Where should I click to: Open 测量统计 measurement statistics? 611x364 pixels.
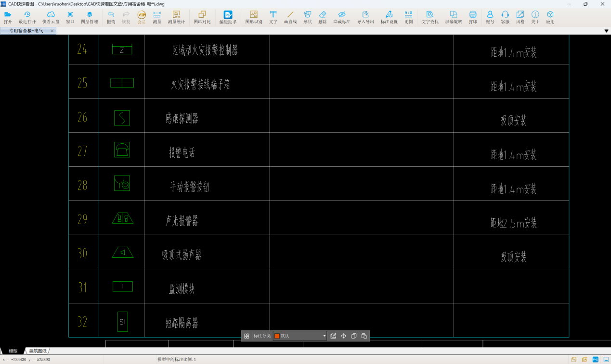(176, 17)
